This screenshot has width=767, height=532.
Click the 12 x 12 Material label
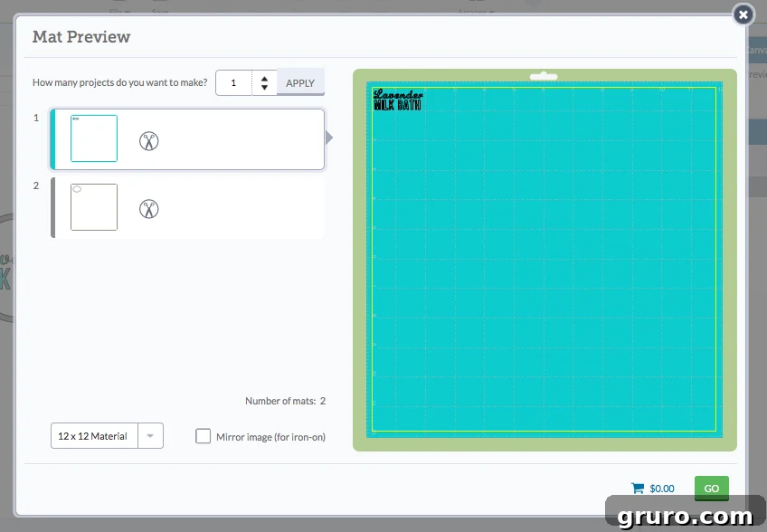(92, 436)
